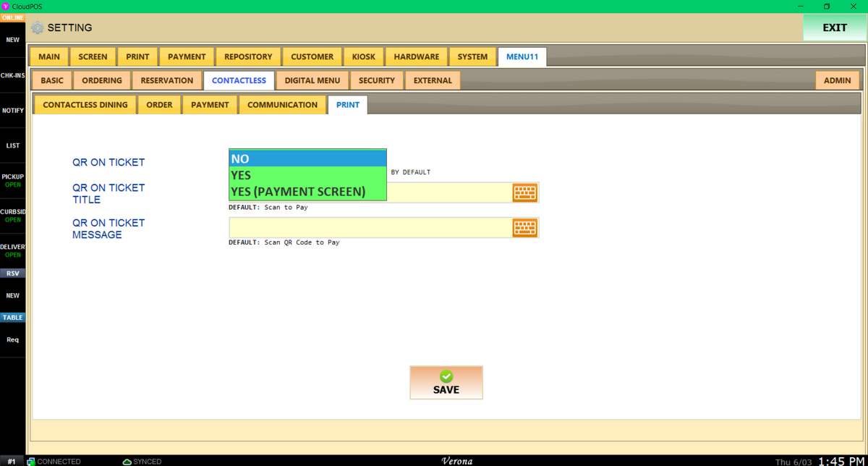The height and width of the screenshot is (466, 868).
Task: Click the settings gear icon
Action: pos(38,28)
